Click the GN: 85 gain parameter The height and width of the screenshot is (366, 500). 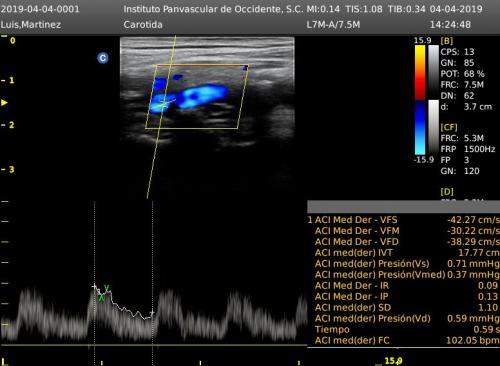point(457,63)
